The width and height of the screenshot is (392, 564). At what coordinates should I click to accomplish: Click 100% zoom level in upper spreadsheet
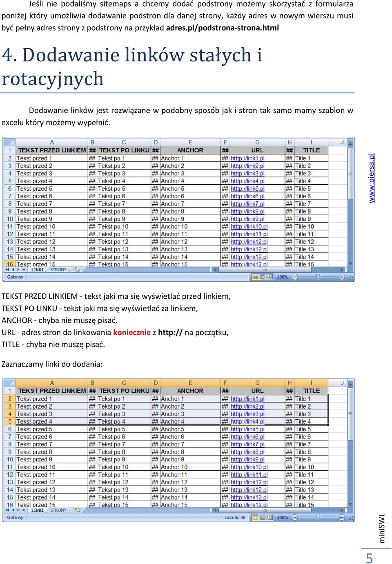pos(283,277)
